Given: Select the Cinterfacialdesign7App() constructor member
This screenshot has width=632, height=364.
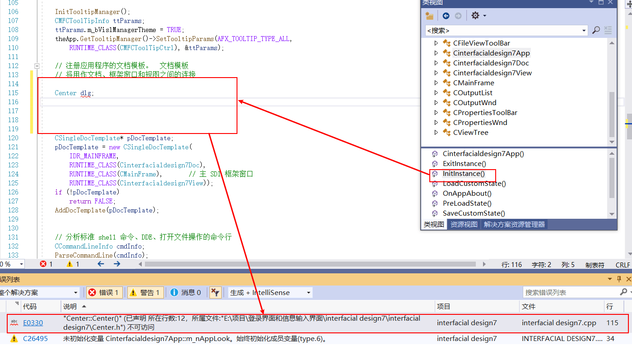Looking at the screenshot, I should click(483, 154).
